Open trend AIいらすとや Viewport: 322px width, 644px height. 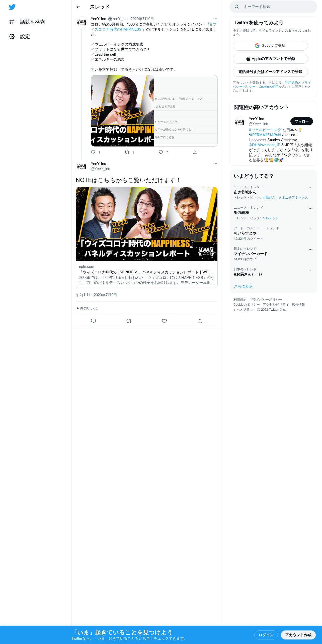[x=245, y=233]
